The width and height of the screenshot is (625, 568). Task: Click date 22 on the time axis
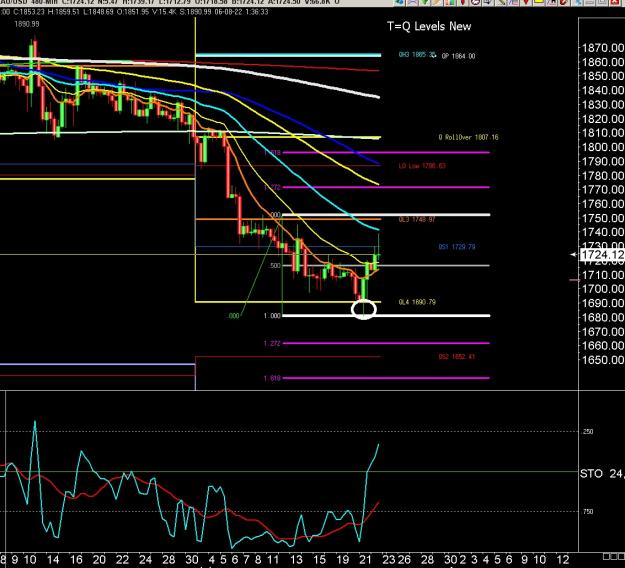coord(122,560)
